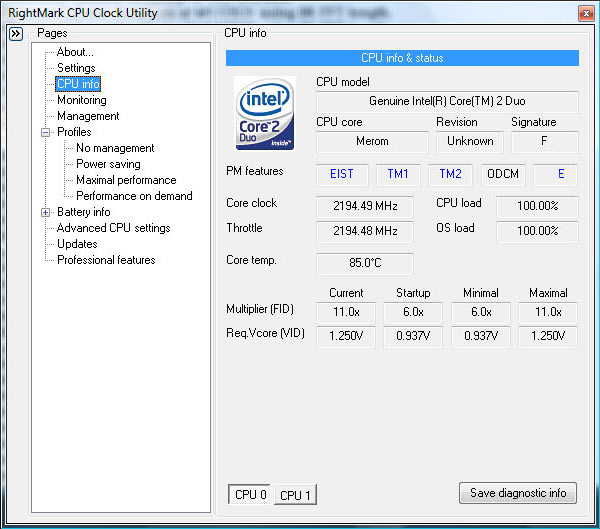Click the Startup multiplier 6.0x value
The width and height of the screenshot is (600, 529).
click(413, 312)
